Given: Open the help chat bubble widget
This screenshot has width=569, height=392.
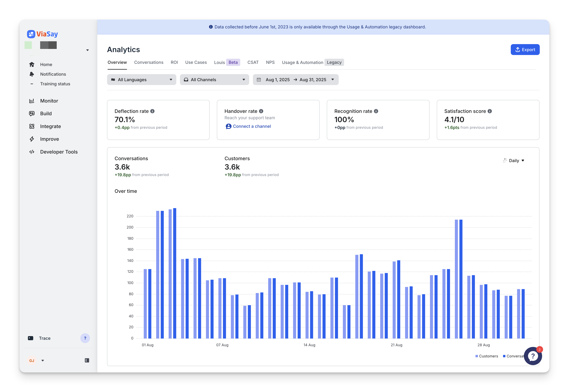Looking at the screenshot, I should click(x=533, y=356).
